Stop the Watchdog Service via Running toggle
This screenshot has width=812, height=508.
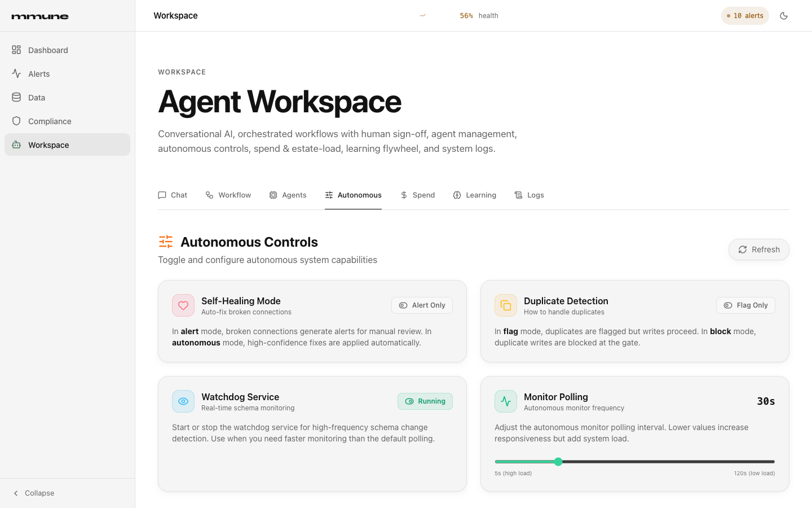coord(425,401)
